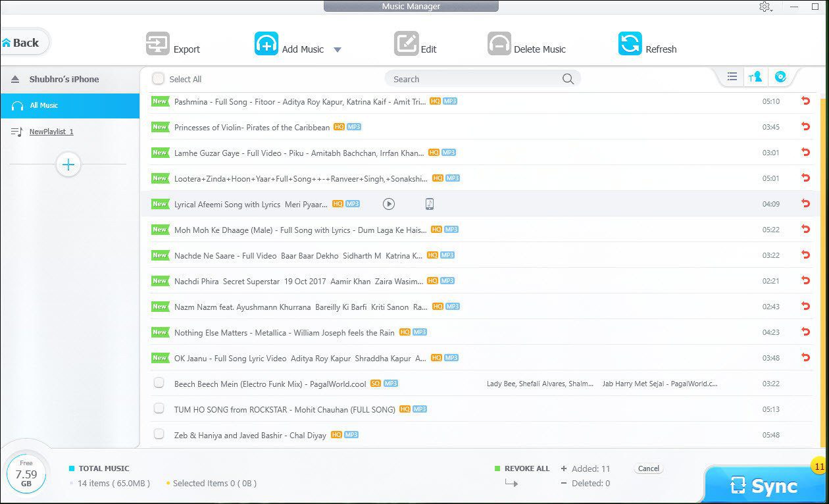Click Shubhro's iPhone device name
Image resolution: width=829 pixels, height=504 pixels.
tap(64, 80)
